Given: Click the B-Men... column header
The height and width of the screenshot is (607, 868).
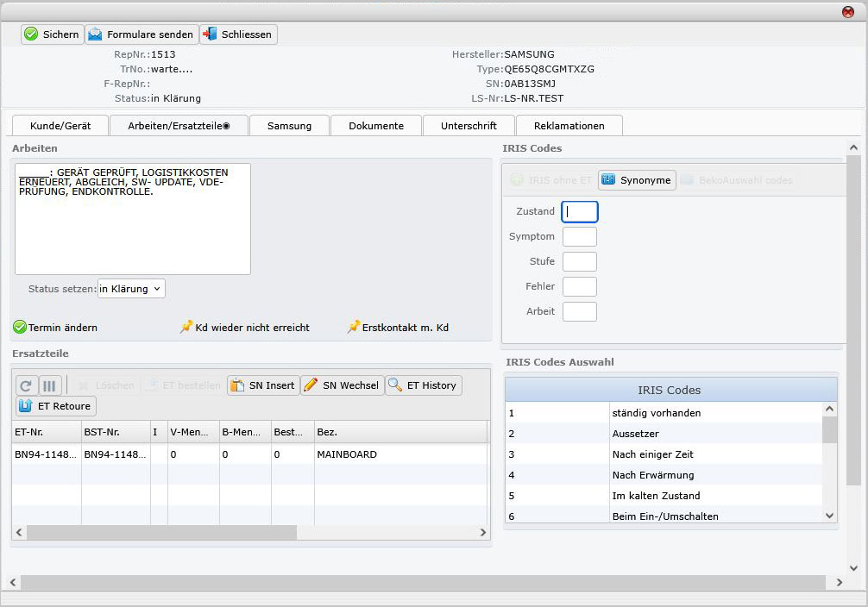Looking at the screenshot, I should (x=245, y=432).
